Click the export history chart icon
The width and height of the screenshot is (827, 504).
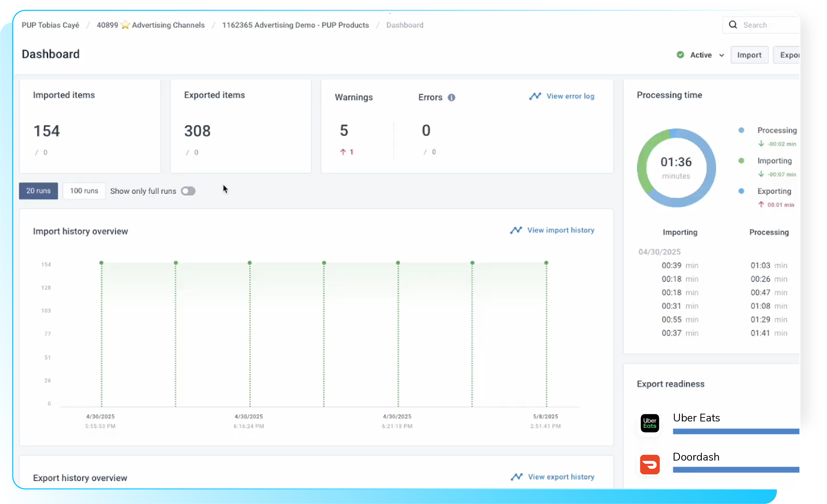tap(516, 476)
